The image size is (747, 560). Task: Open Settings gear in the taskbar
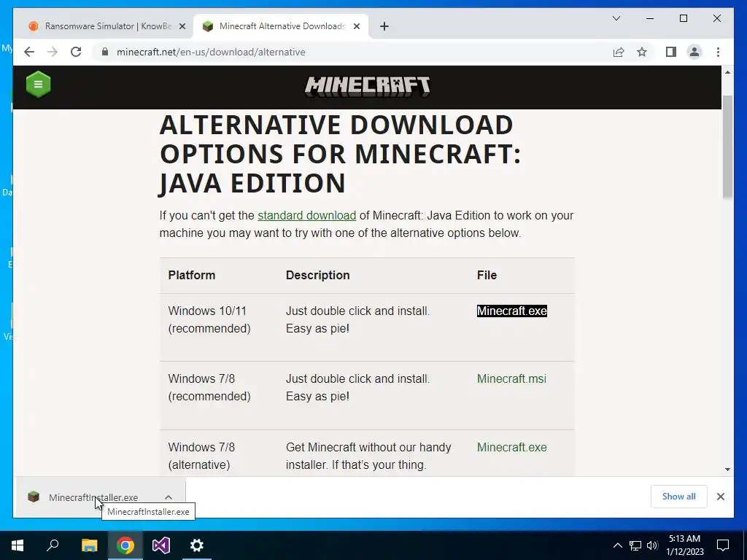click(197, 545)
